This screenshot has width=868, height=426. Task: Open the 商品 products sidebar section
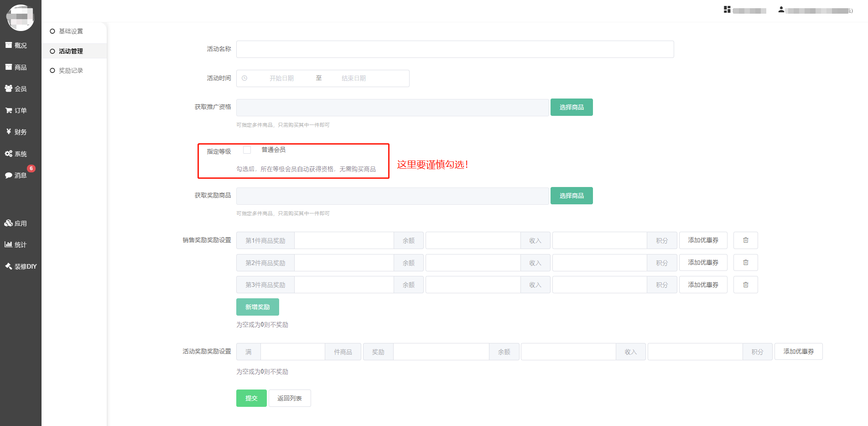[16, 68]
